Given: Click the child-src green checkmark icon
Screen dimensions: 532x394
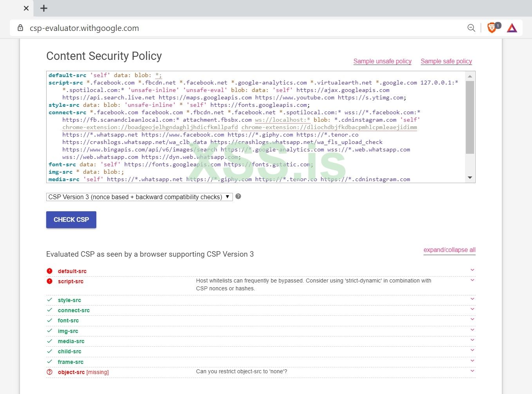Looking at the screenshot, I should 49,351.
